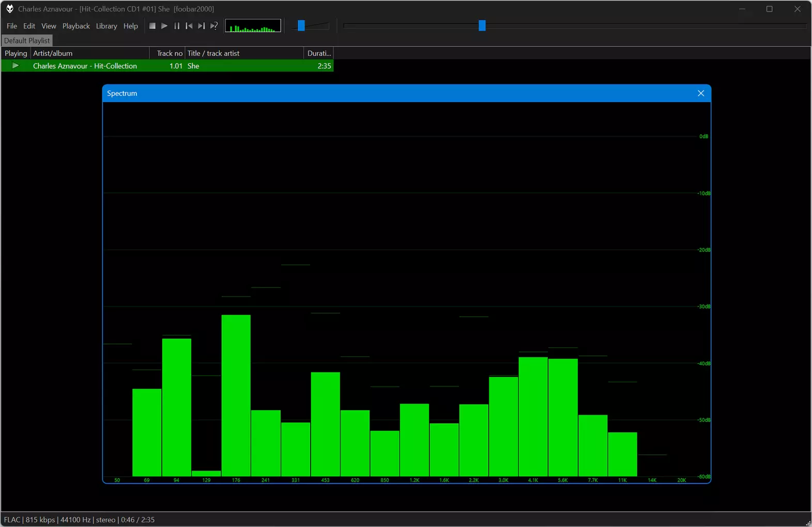
Task: Jump to the previous track
Action: tap(189, 26)
